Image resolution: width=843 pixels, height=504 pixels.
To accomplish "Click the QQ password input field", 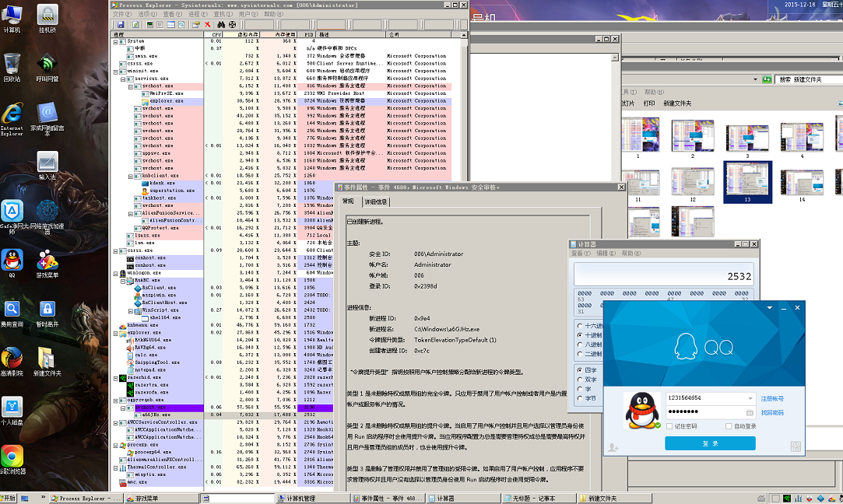I will coord(710,412).
